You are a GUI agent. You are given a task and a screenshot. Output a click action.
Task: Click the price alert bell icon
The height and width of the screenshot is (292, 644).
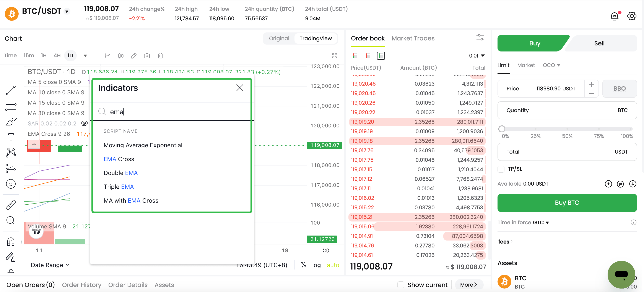coord(615,16)
